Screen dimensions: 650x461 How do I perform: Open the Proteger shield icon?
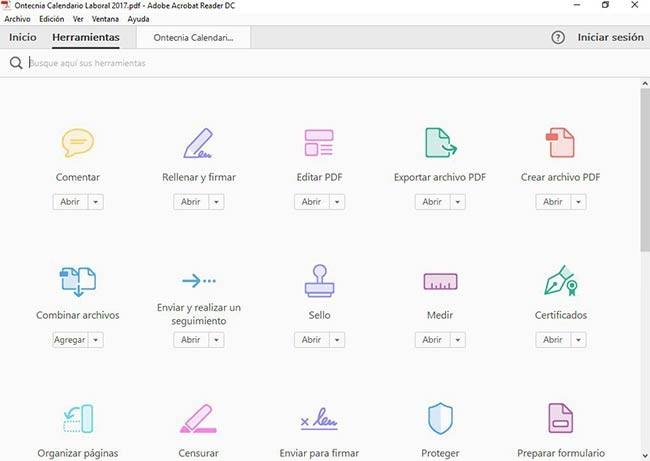click(440, 419)
